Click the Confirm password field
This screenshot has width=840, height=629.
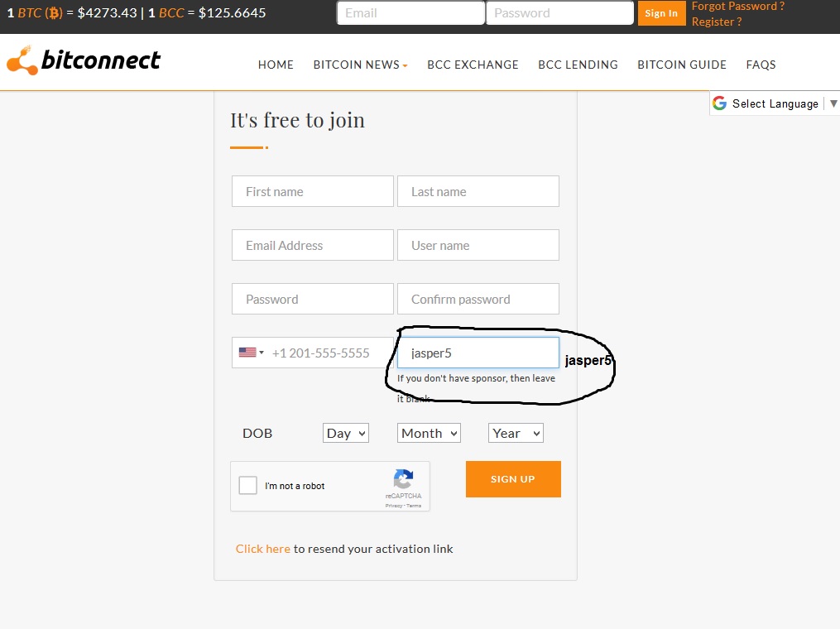pos(478,299)
